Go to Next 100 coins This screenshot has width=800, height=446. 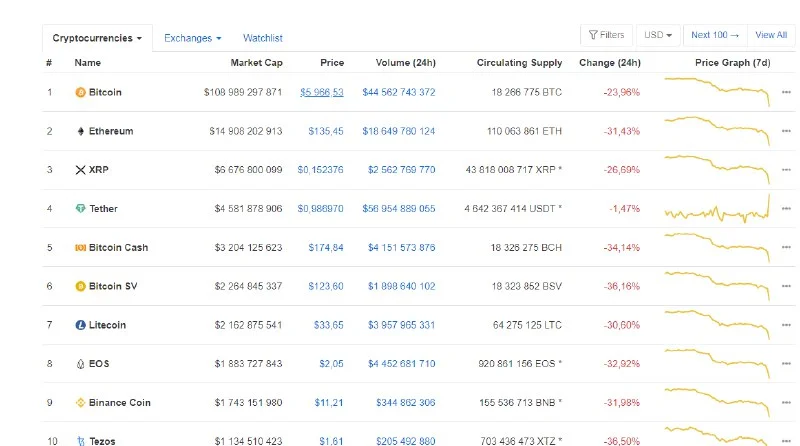[x=715, y=35]
